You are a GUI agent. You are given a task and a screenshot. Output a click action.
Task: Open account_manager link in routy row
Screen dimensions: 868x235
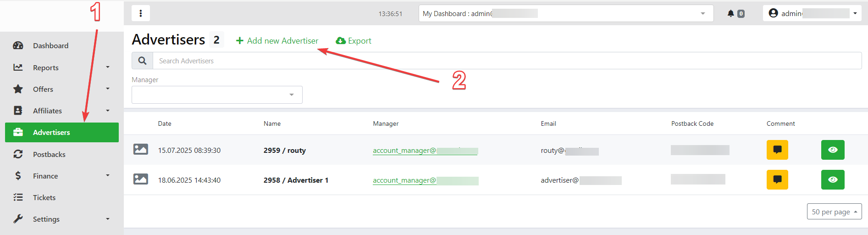[x=404, y=151]
